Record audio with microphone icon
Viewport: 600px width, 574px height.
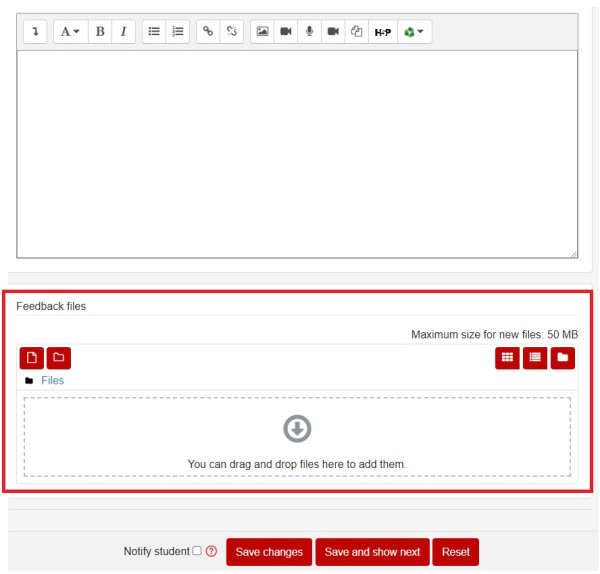[x=309, y=32]
